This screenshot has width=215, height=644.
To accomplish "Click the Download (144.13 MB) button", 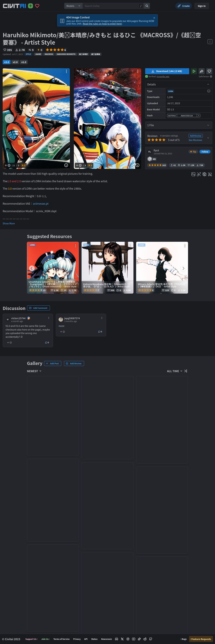I will pyautogui.click(x=167, y=71).
